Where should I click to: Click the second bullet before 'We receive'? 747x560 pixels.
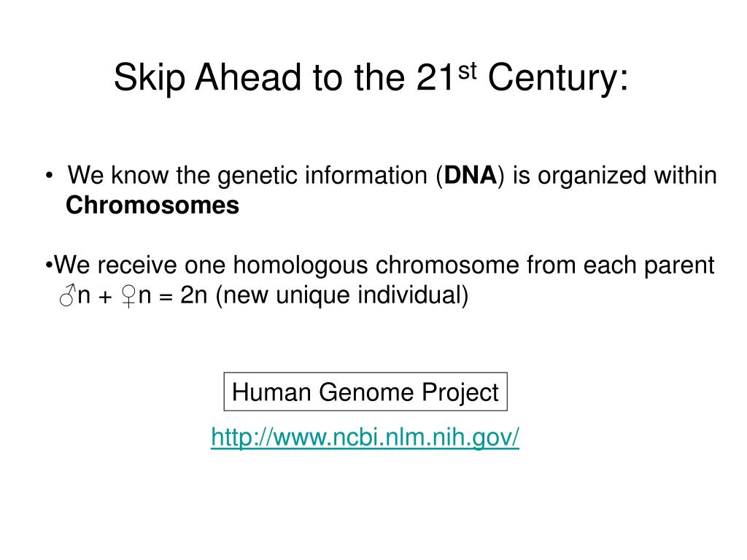point(48,265)
